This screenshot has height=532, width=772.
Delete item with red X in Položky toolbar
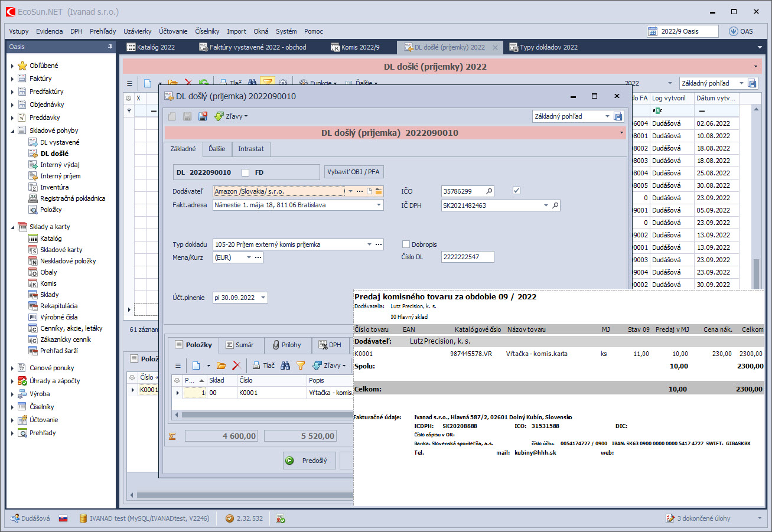pos(236,365)
